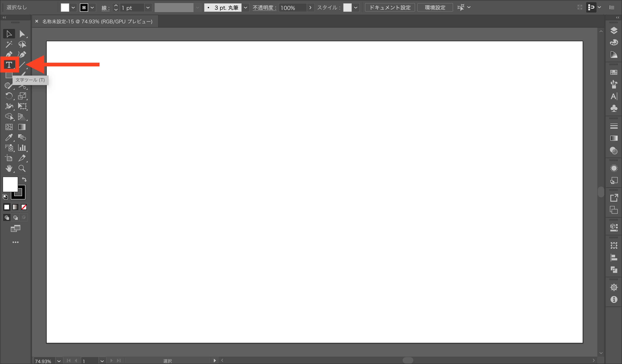Close the 名称未設定-15 document tab
The image size is (622, 364).
click(36, 21)
